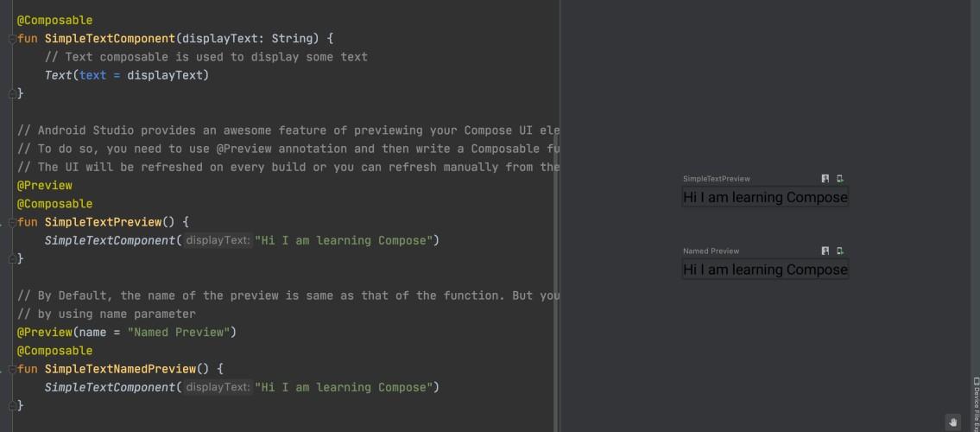Click the Named Preview label in preview pane
Screen dimensions: 980x432
[x=711, y=251]
